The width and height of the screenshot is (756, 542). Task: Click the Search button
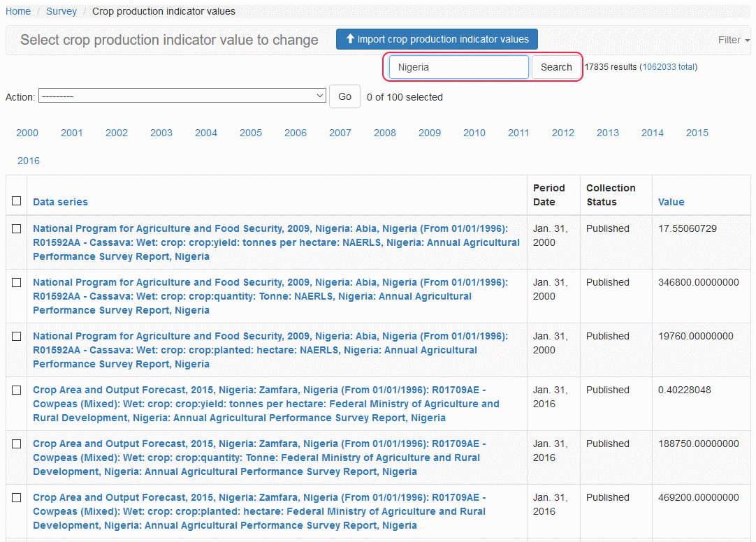point(556,67)
